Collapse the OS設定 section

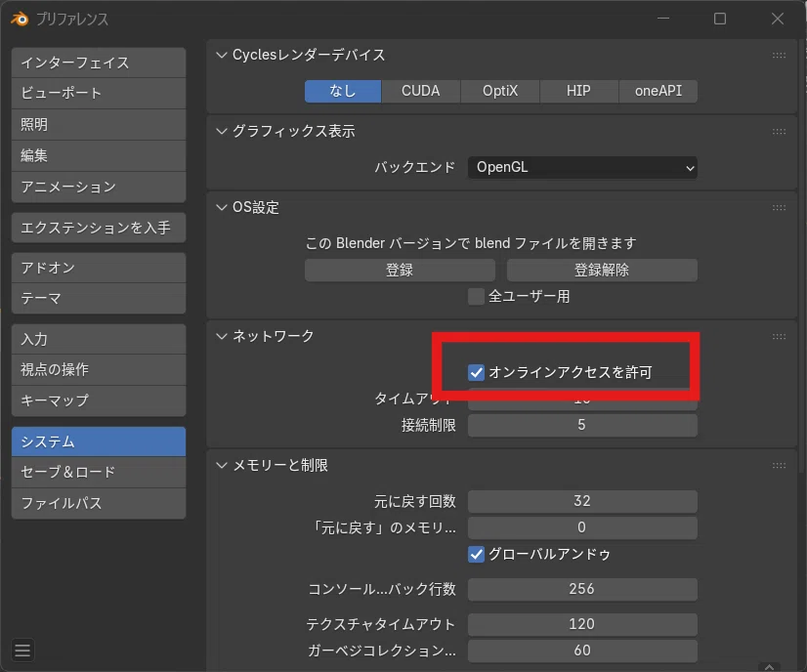(222, 207)
